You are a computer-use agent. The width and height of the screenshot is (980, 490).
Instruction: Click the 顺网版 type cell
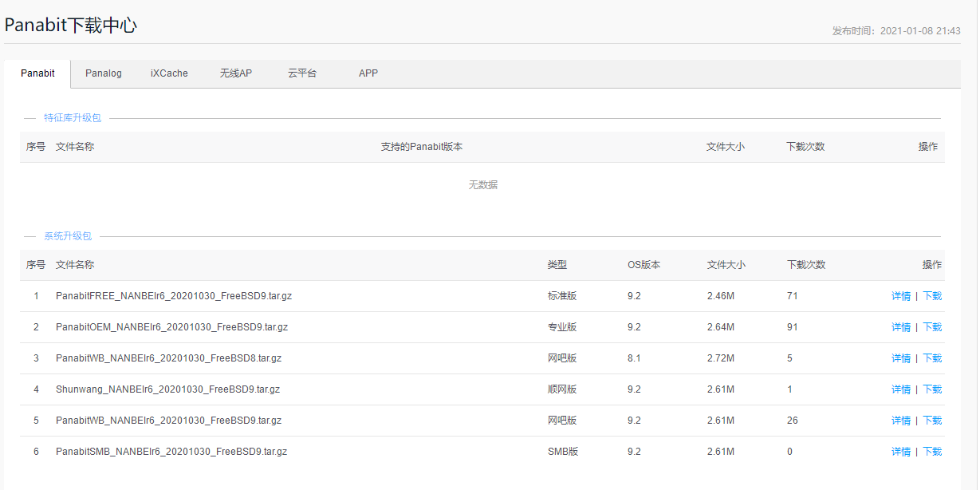point(562,389)
